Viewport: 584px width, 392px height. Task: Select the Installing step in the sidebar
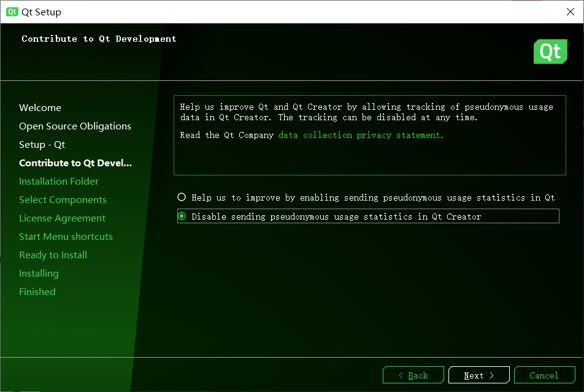pos(39,274)
